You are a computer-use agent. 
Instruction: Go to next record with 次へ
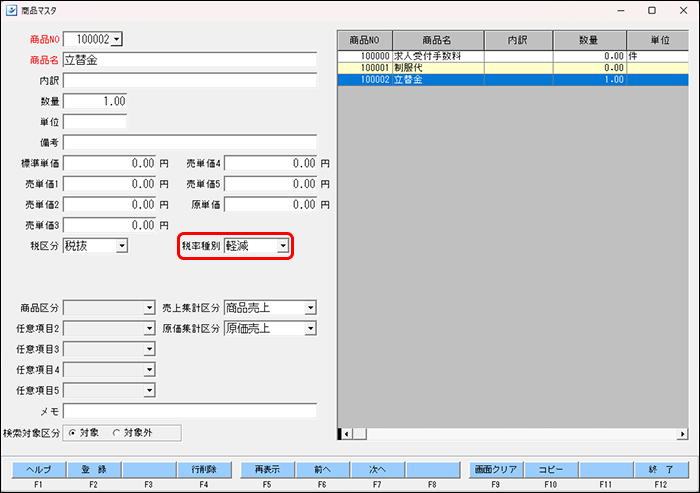[378, 470]
